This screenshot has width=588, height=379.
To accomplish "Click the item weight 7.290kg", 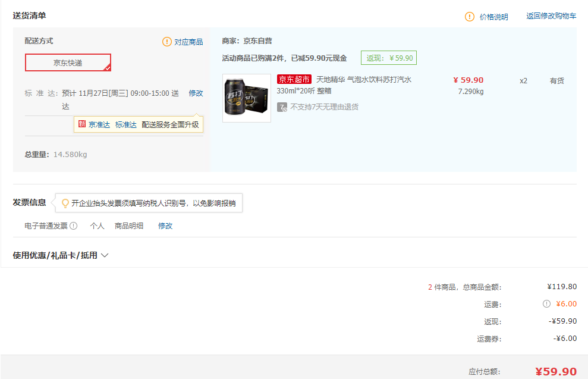I will (x=471, y=91).
